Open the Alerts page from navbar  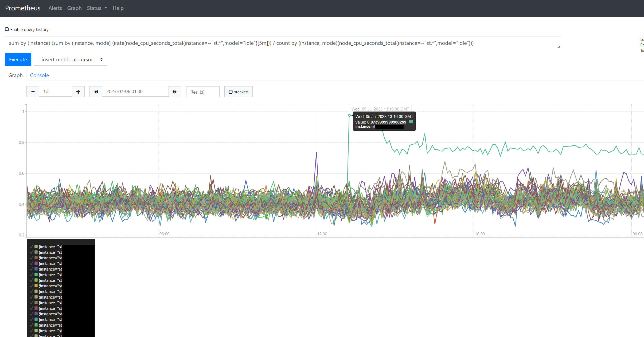[x=55, y=8]
